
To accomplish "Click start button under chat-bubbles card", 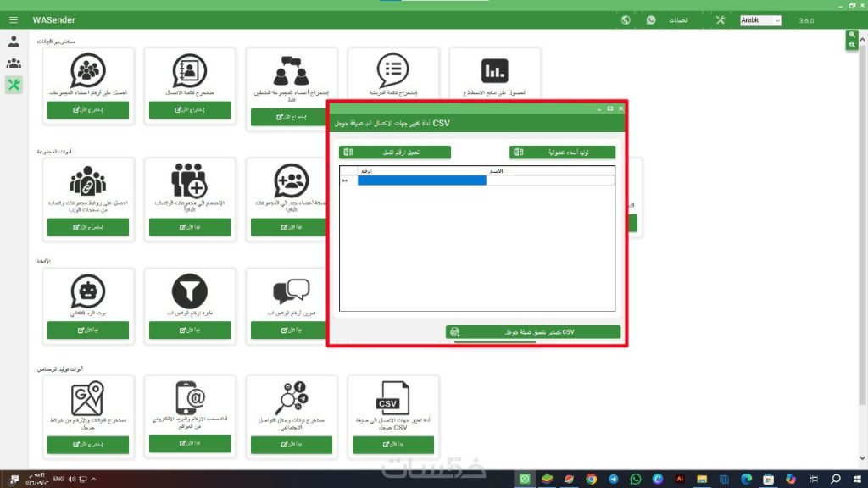I will tap(289, 330).
